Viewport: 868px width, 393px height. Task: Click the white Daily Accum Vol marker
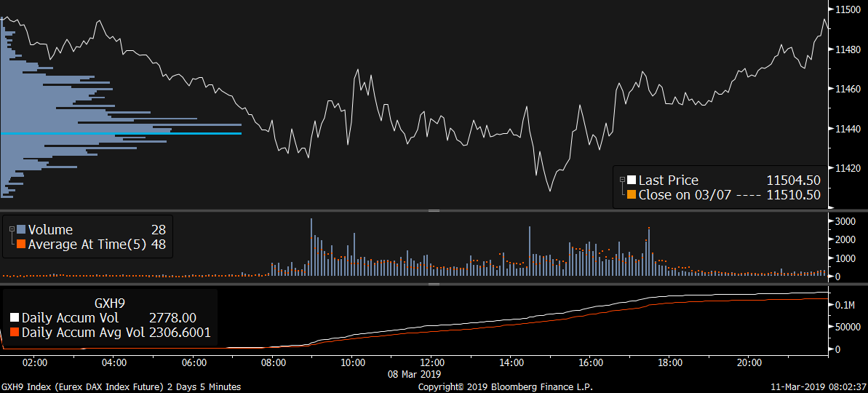click(15, 318)
